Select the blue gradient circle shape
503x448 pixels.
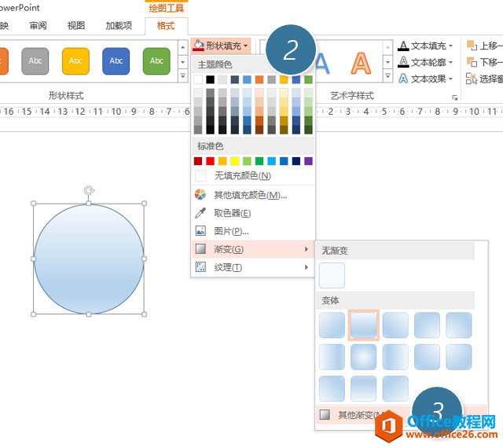pos(89,259)
